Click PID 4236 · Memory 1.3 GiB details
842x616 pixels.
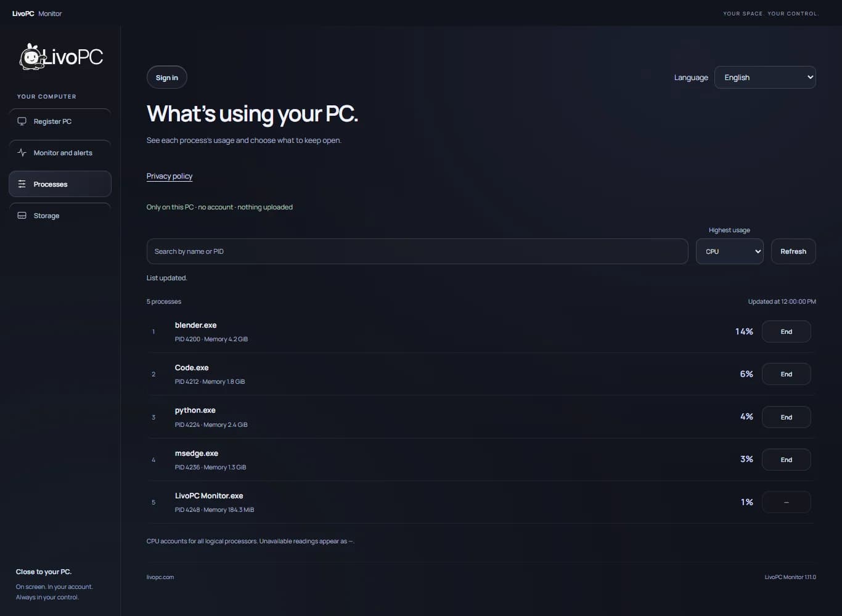[x=211, y=467]
